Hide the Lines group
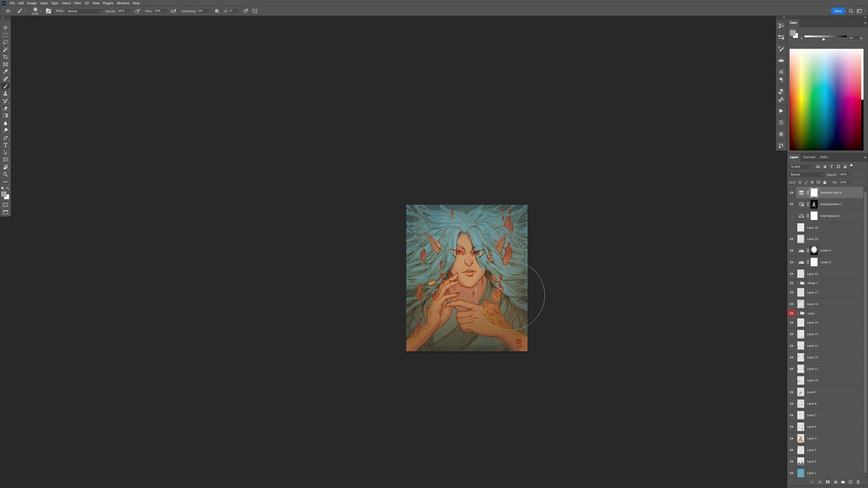Viewport: 868px width, 488px height. (x=791, y=313)
